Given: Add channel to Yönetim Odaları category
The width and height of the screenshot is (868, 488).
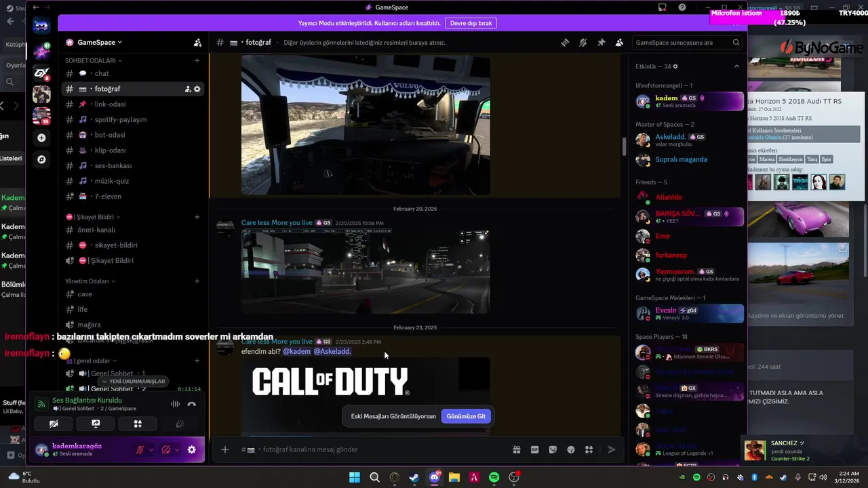Looking at the screenshot, I should [197, 281].
